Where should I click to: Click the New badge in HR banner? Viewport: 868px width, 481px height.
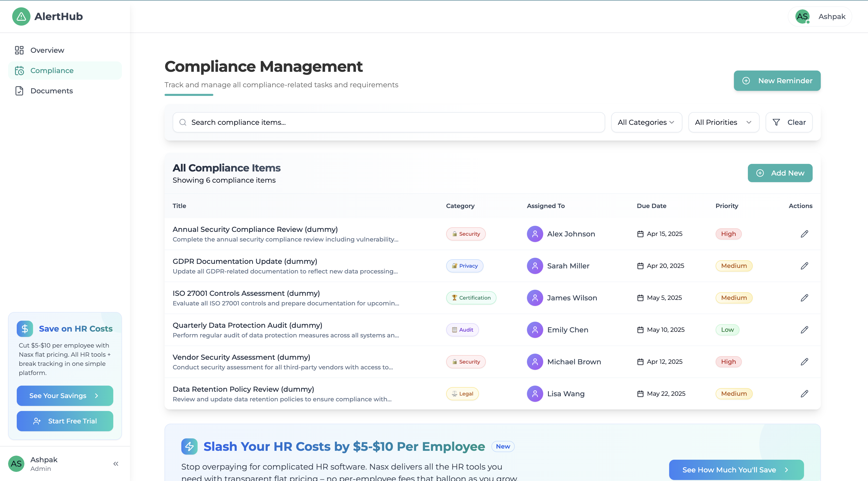(503, 447)
